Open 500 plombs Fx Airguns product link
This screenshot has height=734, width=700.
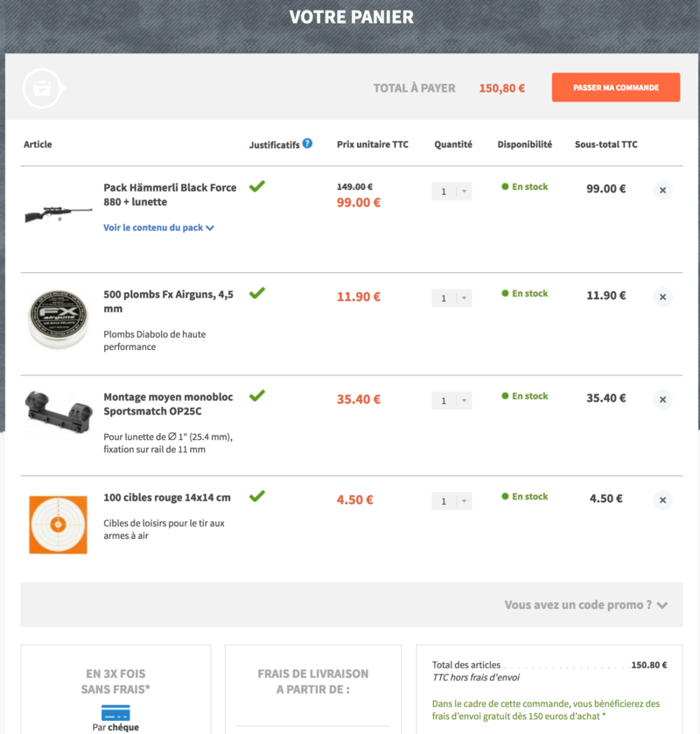(x=168, y=301)
